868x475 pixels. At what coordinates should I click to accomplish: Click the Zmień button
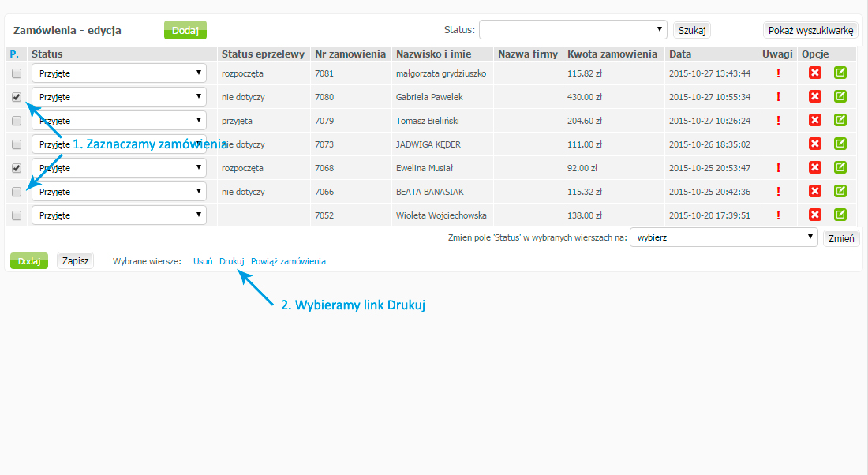(841, 238)
